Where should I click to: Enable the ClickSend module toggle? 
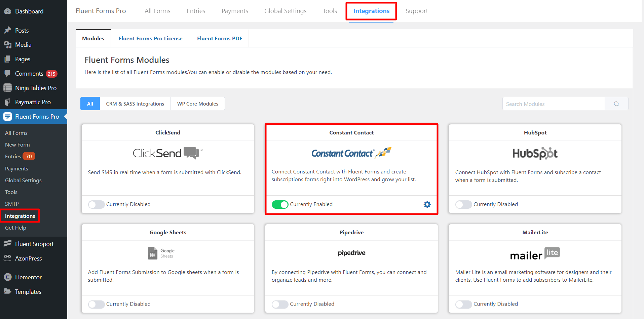(x=96, y=204)
